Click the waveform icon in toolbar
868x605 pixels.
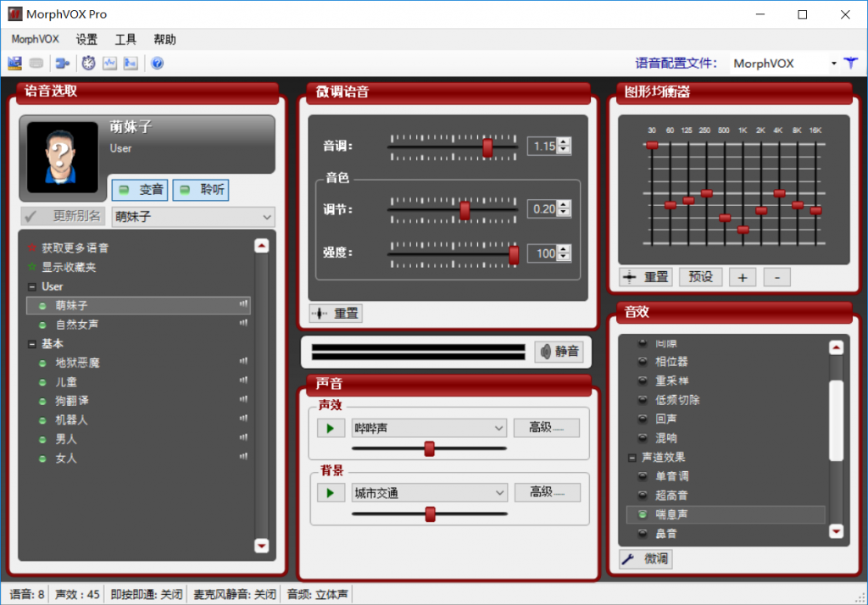[109, 63]
